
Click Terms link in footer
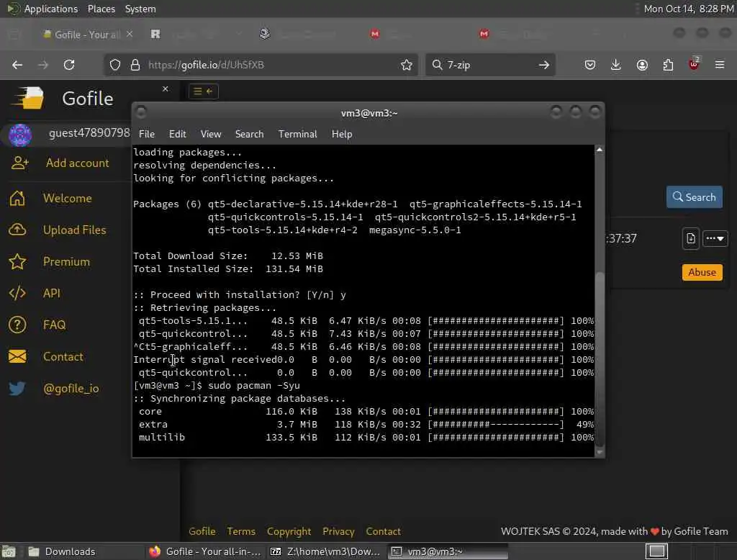pyautogui.click(x=241, y=531)
